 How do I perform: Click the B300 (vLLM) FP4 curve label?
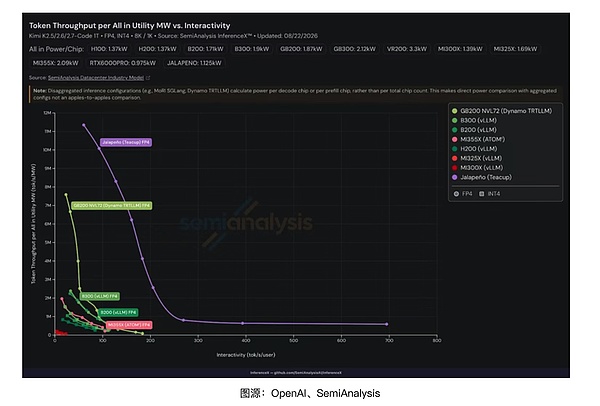pos(100,296)
